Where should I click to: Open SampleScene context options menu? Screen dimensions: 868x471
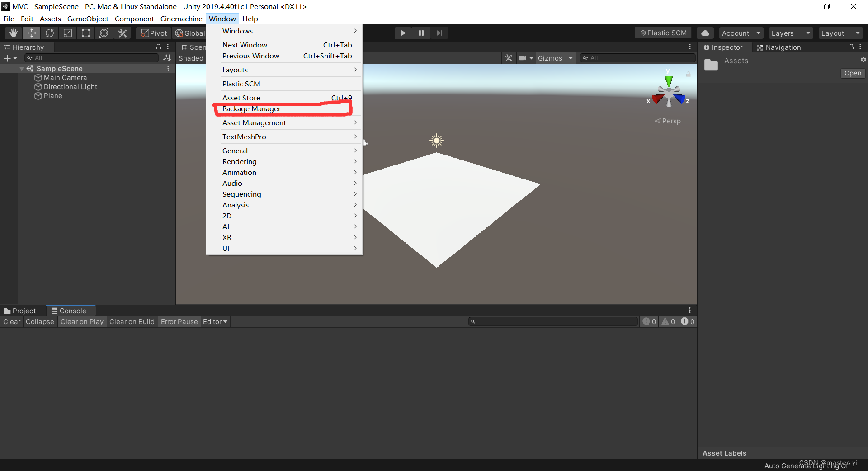pos(168,69)
